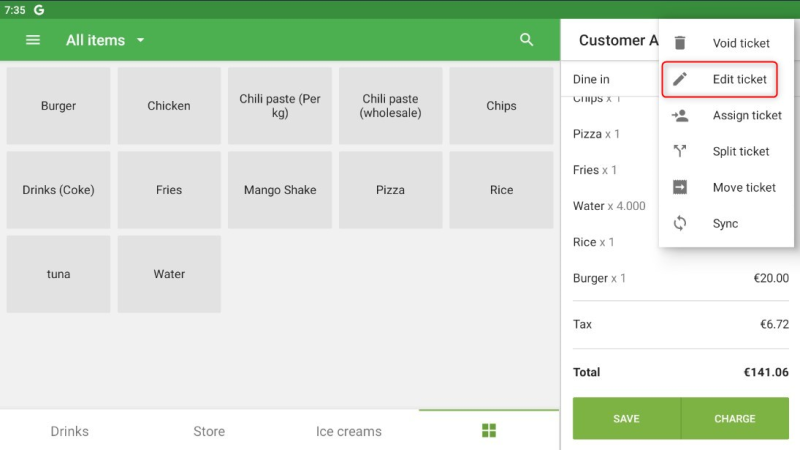
Task: Click the trash icon for Void ticket
Action: (680, 43)
